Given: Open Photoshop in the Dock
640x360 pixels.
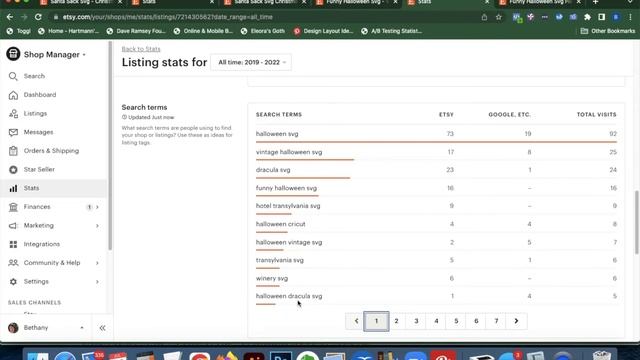Looking at the screenshot, I should click(x=280, y=356).
